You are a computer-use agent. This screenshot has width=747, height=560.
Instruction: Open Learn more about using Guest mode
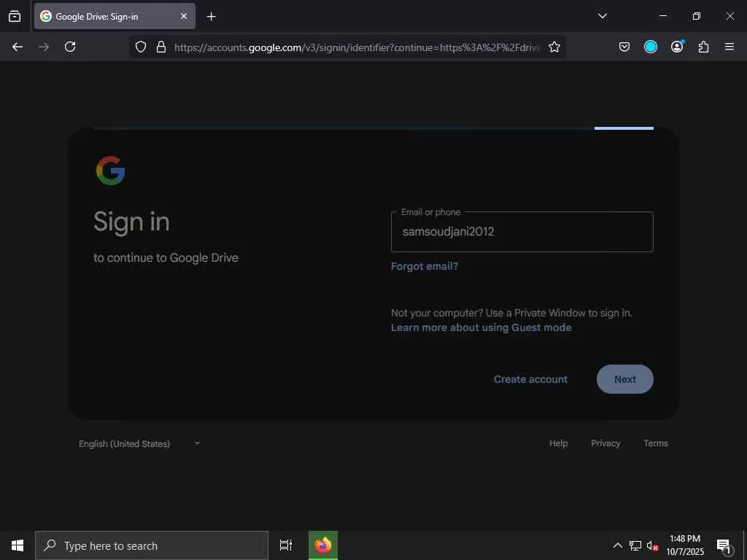481,327
